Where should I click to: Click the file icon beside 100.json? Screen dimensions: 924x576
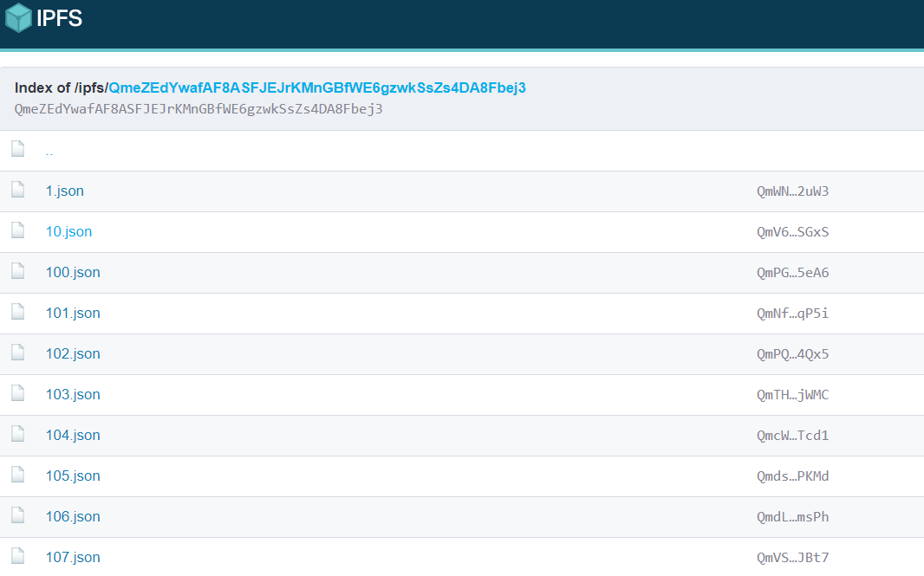tap(17, 272)
